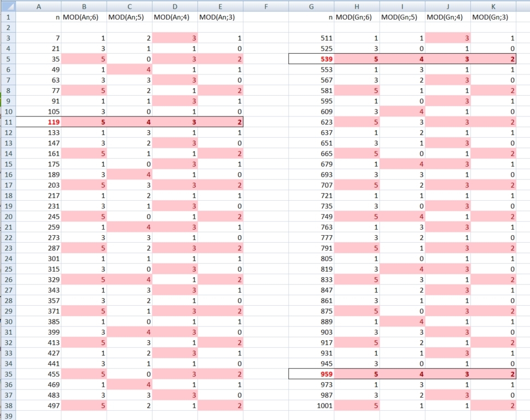Select row 39 header
This screenshot has width=530, height=420.
coord(8,416)
